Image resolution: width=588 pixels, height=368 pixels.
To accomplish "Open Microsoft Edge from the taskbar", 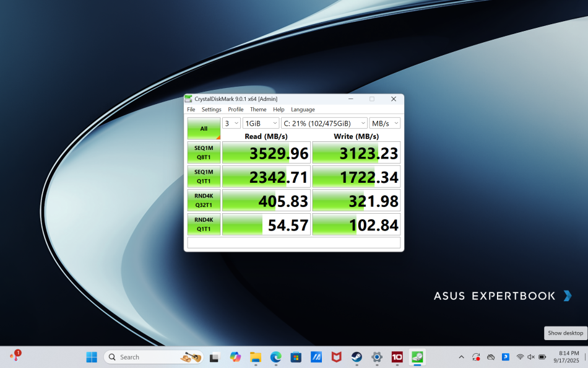I will [x=275, y=357].
